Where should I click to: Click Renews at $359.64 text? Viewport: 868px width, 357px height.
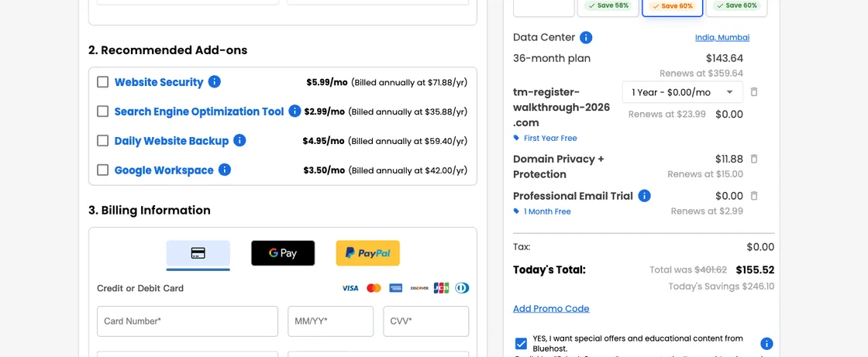tap(701, 73)
